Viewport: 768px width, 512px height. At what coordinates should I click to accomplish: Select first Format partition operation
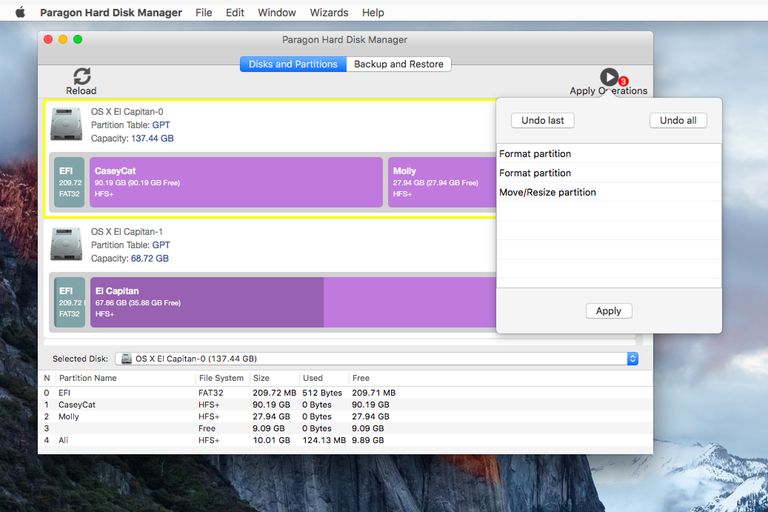[608, 154]
